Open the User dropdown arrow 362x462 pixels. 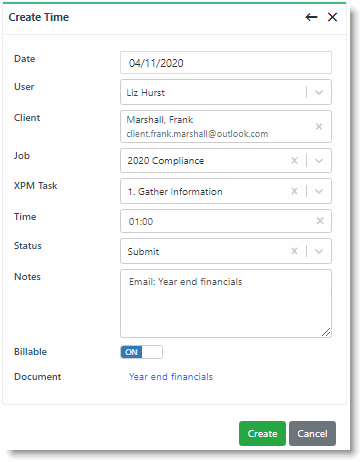coord(319,92)
